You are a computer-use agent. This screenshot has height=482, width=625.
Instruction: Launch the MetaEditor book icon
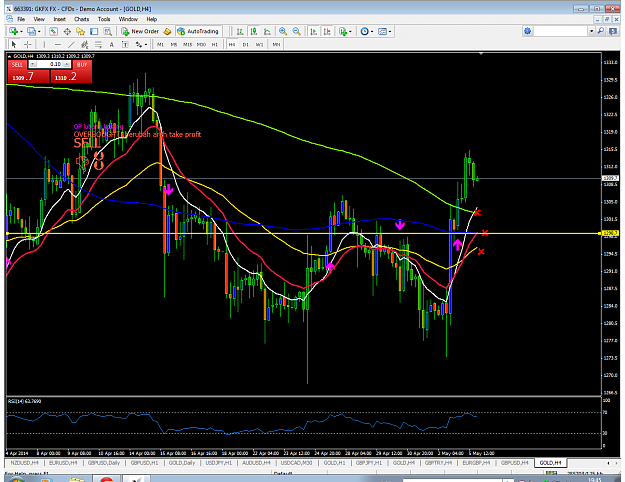tap(167, 31)
